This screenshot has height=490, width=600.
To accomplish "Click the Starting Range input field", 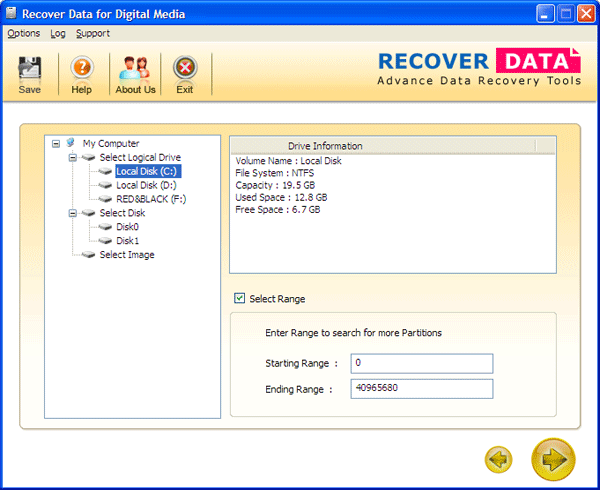I will pyautogui.click(x=422, y=363).
